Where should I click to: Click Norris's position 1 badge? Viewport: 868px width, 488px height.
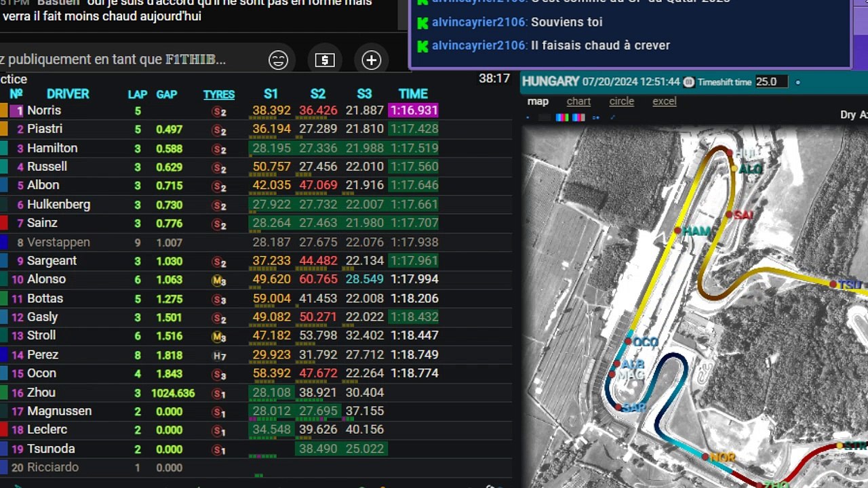pyautogui.click(x=16, y=110)
